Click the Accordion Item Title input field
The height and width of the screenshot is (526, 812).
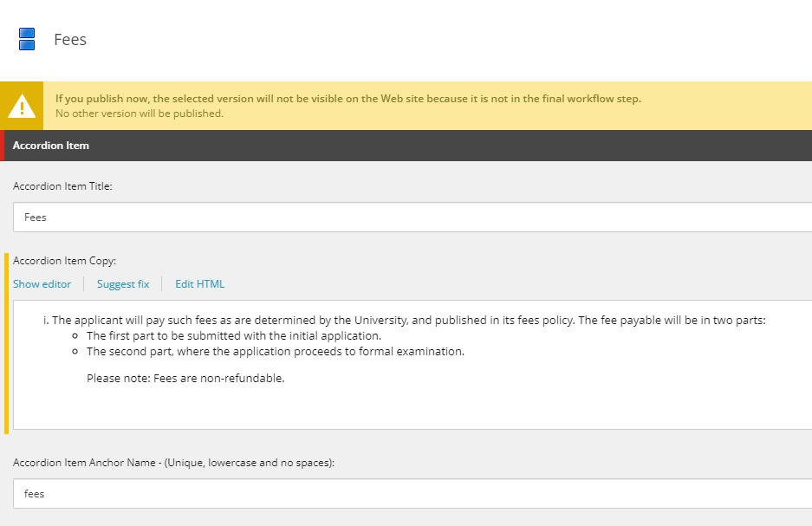pos(412,218)
